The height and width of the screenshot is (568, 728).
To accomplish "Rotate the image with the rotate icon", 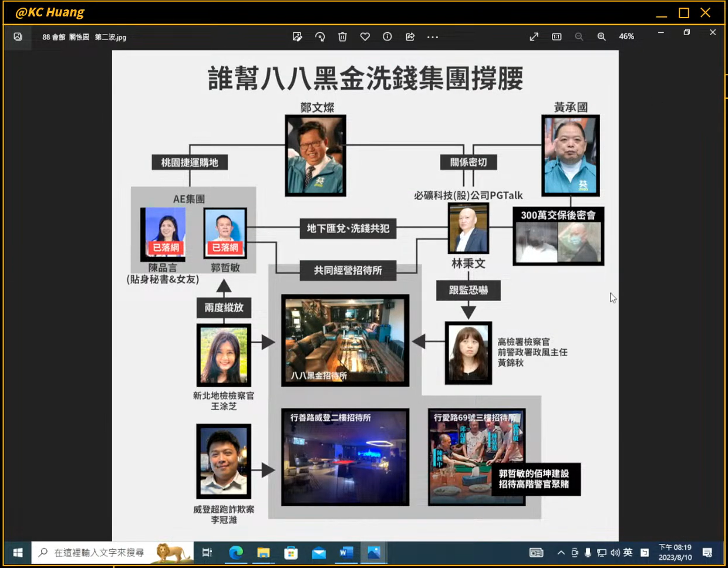I will point(320,37).
